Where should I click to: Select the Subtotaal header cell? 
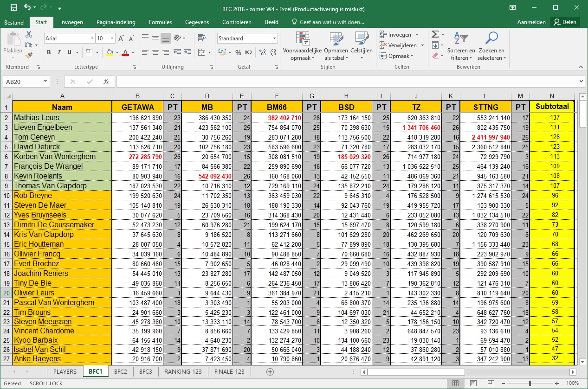click(552, 107)
